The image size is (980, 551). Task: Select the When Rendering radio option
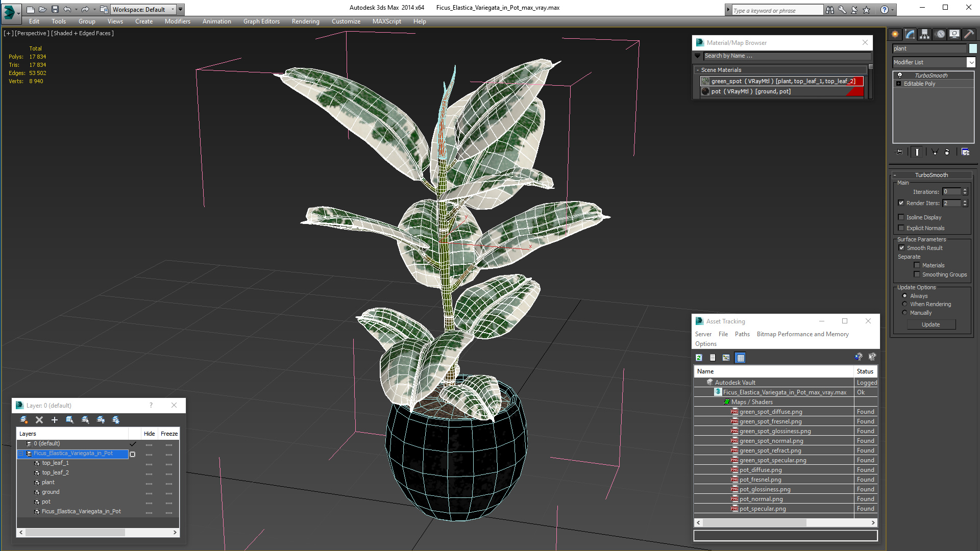pyautogui.click(x=905, y=304)
